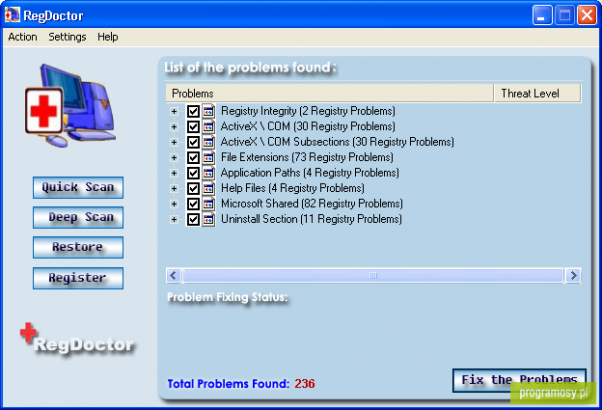Expand the Uninstall Section tree node
The image size is (602, 410).
[x=174, y=219]
